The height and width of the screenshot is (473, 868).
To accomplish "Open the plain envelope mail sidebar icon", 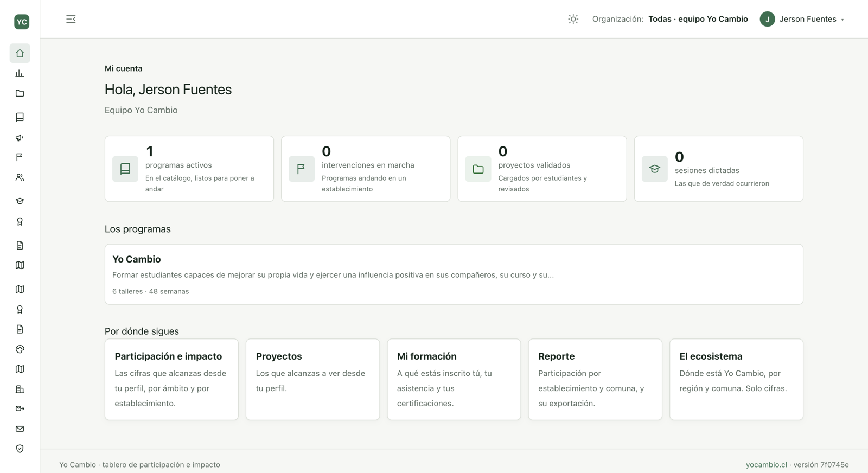I will 20,429.
